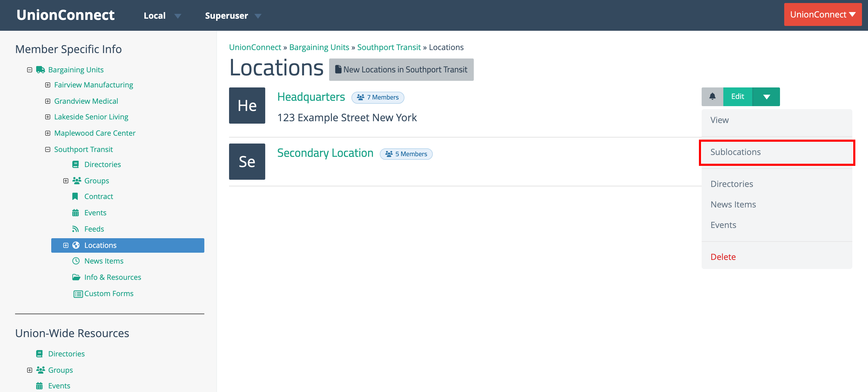Click the Southport Transit Directories book icon

[75, 164]
